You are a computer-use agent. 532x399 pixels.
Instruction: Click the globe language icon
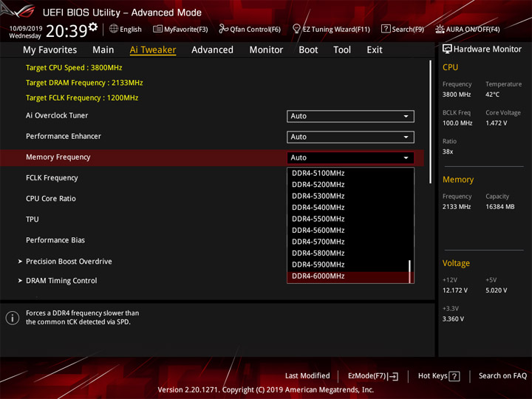[114, 29]
